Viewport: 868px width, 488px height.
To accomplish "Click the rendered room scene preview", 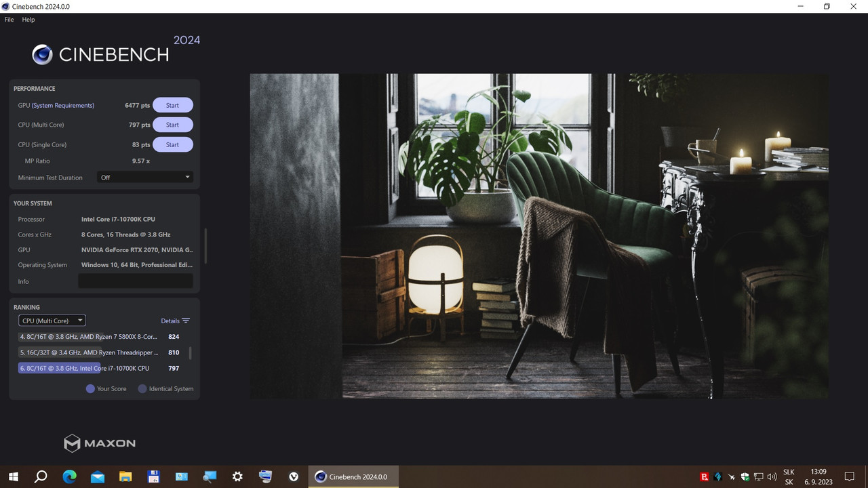I will [x=539, y=236].
